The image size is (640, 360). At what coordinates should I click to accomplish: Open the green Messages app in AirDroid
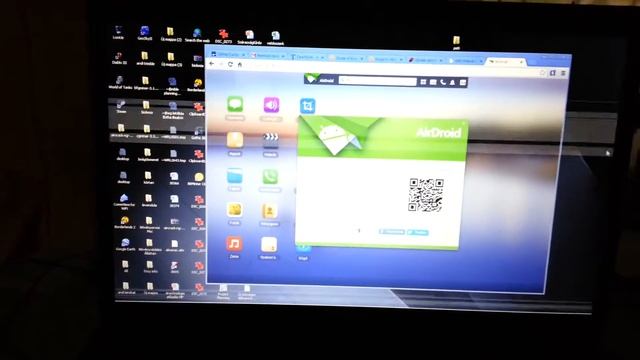235,104
